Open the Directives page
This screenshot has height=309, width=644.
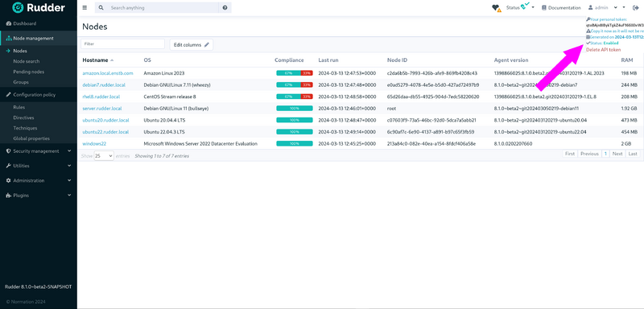tap(23, 117)
